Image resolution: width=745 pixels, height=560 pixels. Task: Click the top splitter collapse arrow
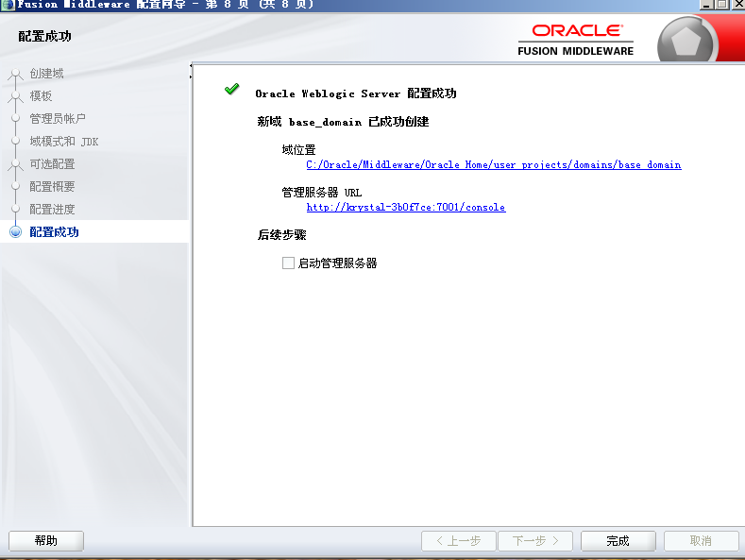point(191,65)
